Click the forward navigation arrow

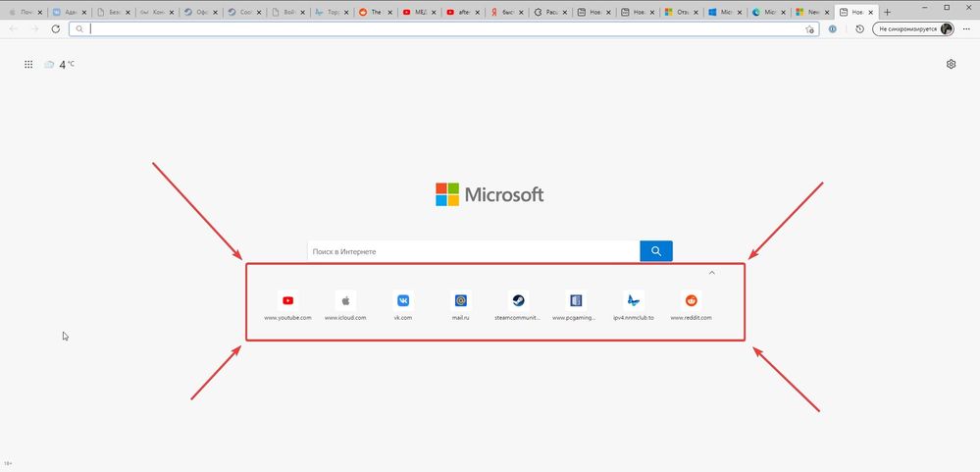click(x=34, y=28)
